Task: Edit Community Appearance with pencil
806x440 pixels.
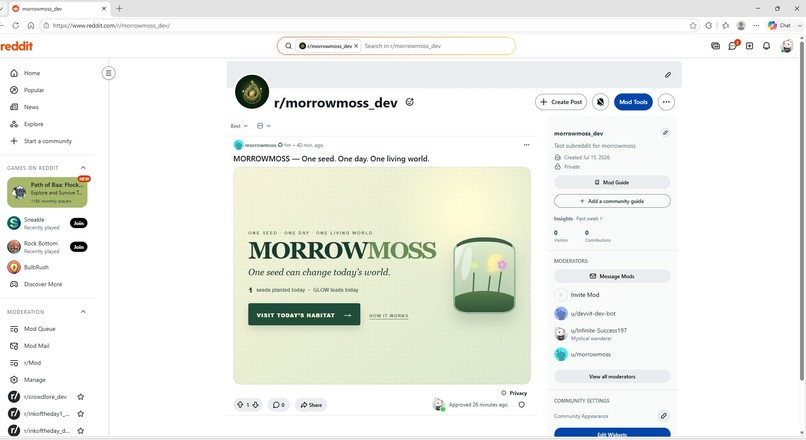Action: [x=664, y=416]
